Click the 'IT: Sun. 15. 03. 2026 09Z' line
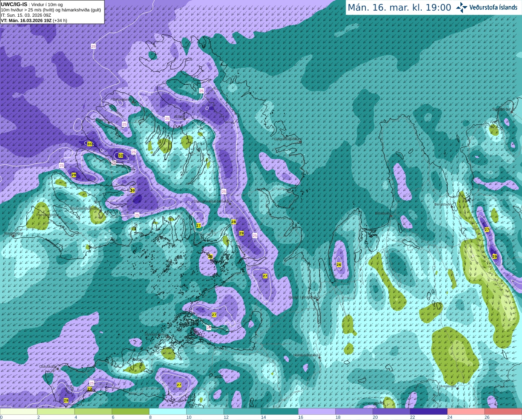 coord(26,15)
